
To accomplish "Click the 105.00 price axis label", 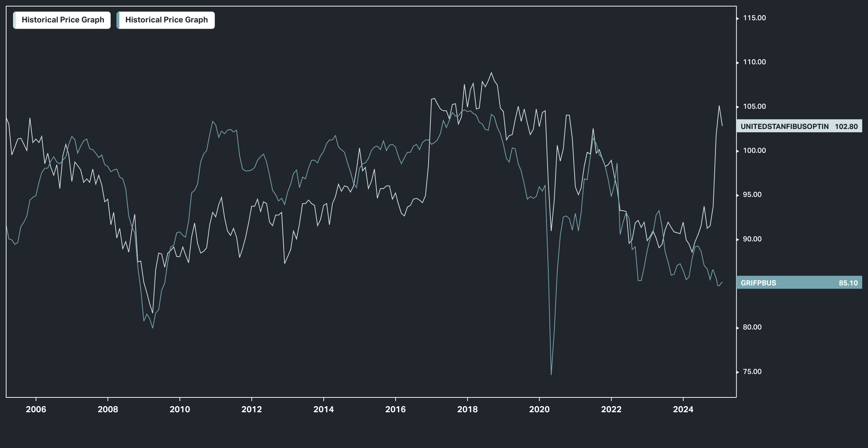I will (x=754, y=106).
